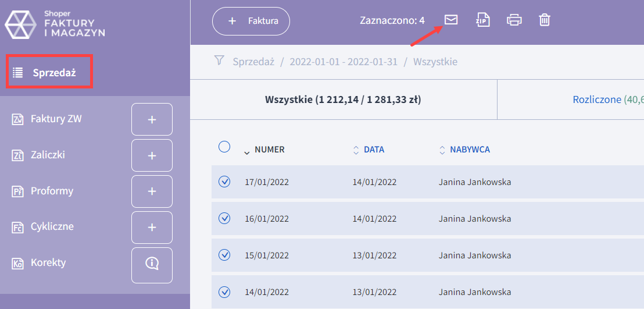This screenshot has height=309, width=644.
Task: Sort invoices by NABYWCA column
Action: [469, 150]
